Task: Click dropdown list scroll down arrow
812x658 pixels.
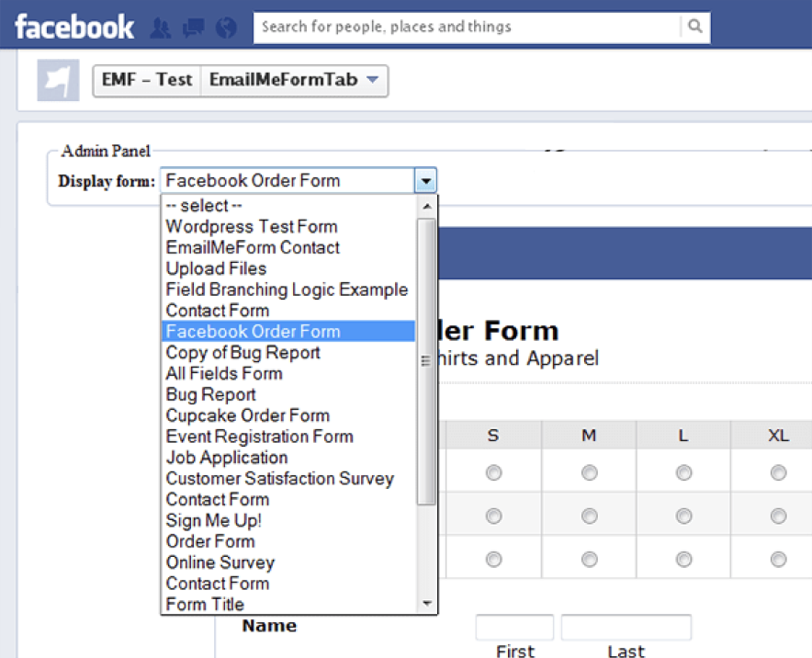Action: [427, 603]
